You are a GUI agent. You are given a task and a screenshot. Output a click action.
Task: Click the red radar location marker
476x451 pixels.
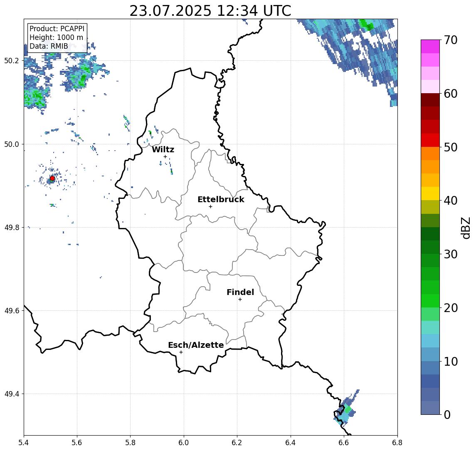tap(52, 178)
